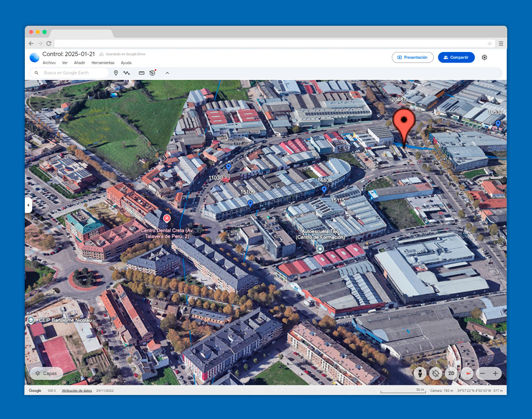The height and width of the screenshot is (419, 532).
Task: Open settings gear icon
Action: pyautogui.click(x=484, y=57)
